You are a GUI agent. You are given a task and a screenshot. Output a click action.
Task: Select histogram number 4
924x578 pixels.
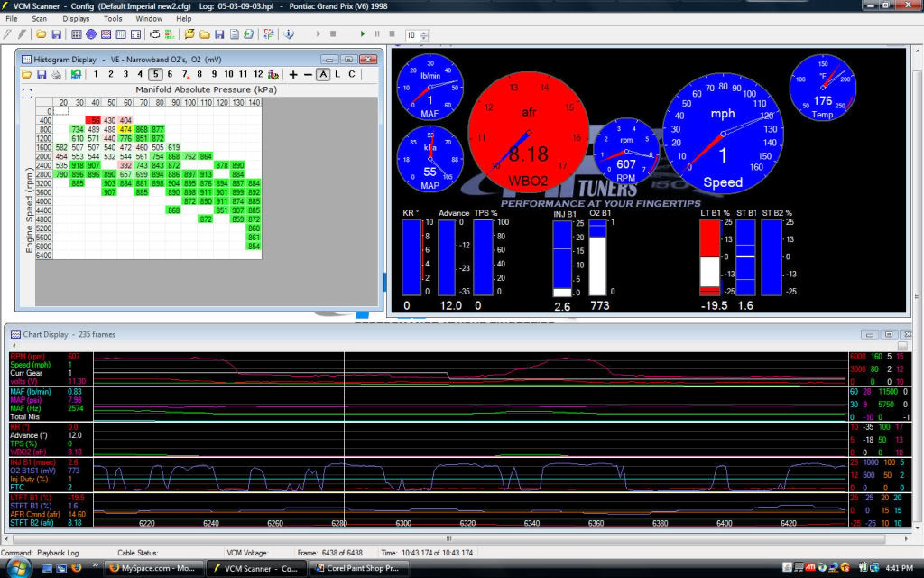tap(140, 74)
